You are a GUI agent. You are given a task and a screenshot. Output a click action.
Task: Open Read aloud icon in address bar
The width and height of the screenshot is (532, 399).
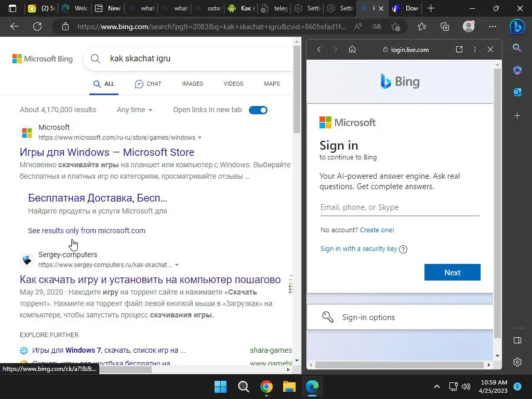click(358, 26)
